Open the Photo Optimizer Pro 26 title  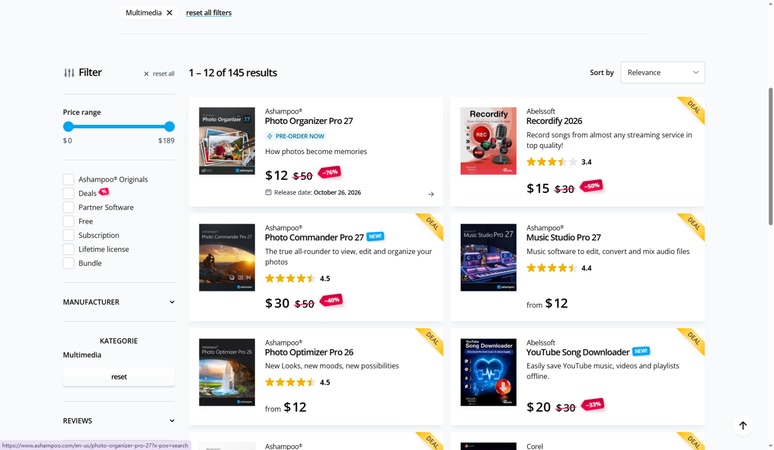tap(309, 352)
